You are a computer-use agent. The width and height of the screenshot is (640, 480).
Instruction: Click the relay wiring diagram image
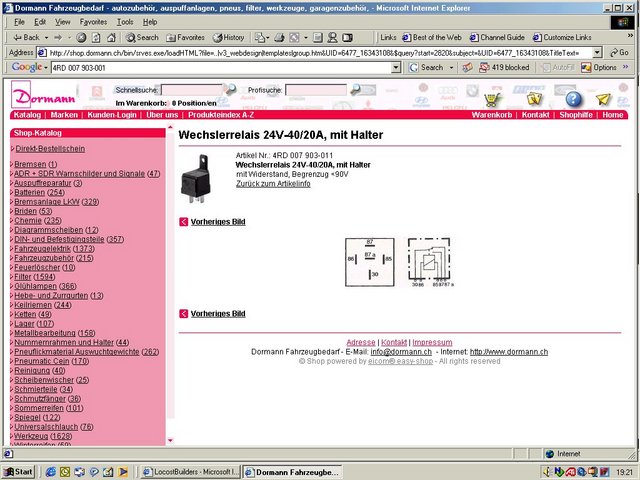tap(400, 263)
